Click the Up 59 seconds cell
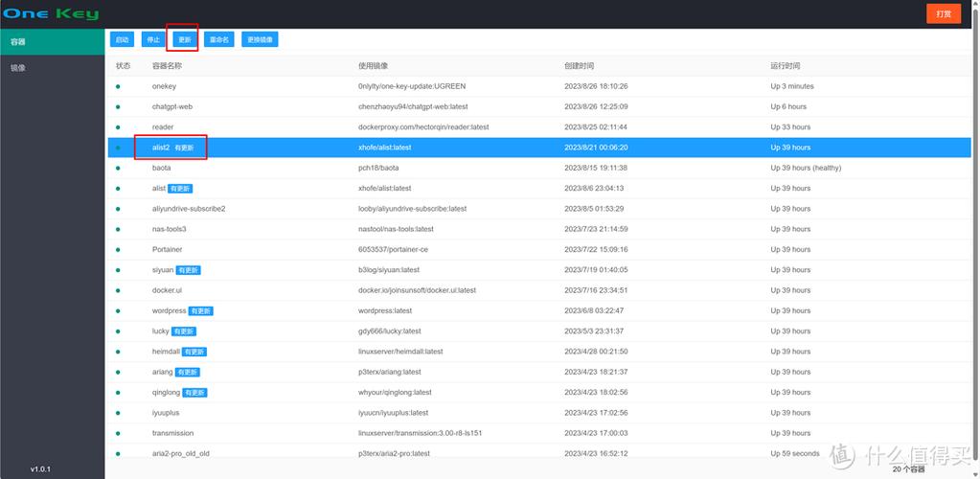Image resolution: width=980 pixels, height=479 pixels. point(795,453)
